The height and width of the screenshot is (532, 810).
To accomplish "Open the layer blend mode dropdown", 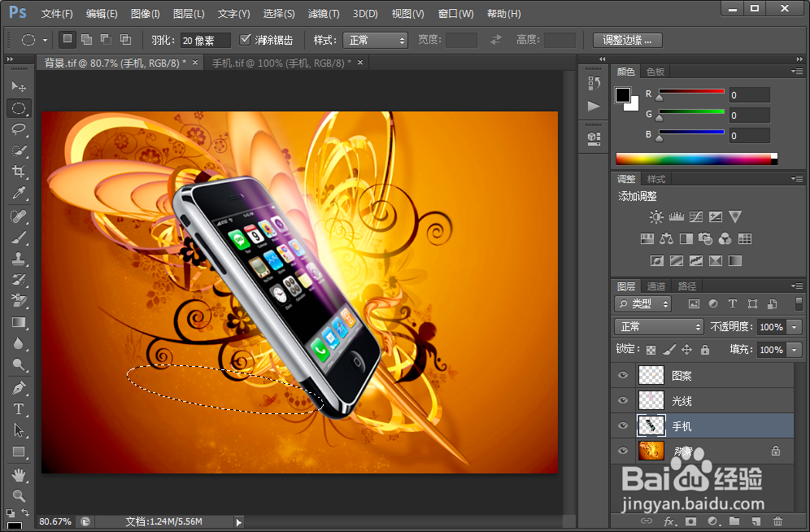I will [659, 326].
